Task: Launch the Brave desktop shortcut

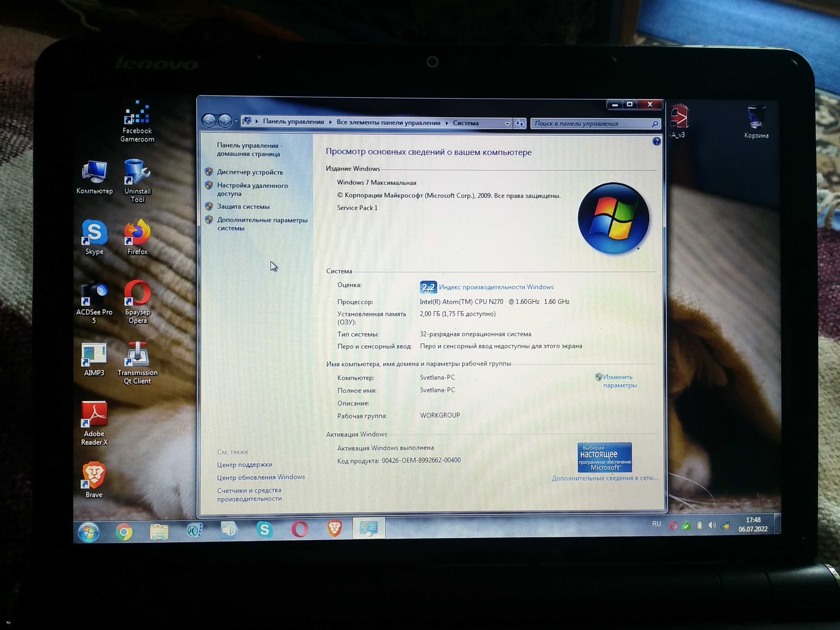Action: [94, 480]
